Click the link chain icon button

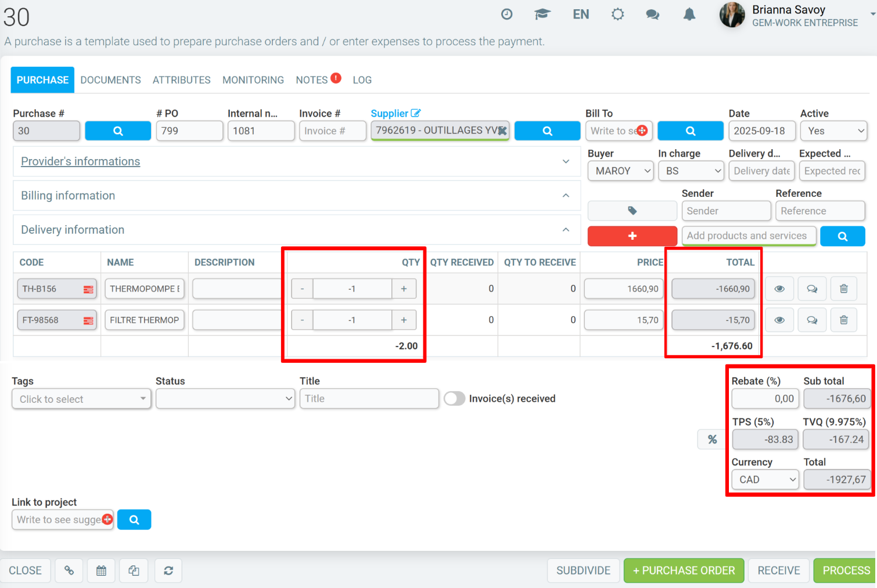tap(69, 571)
